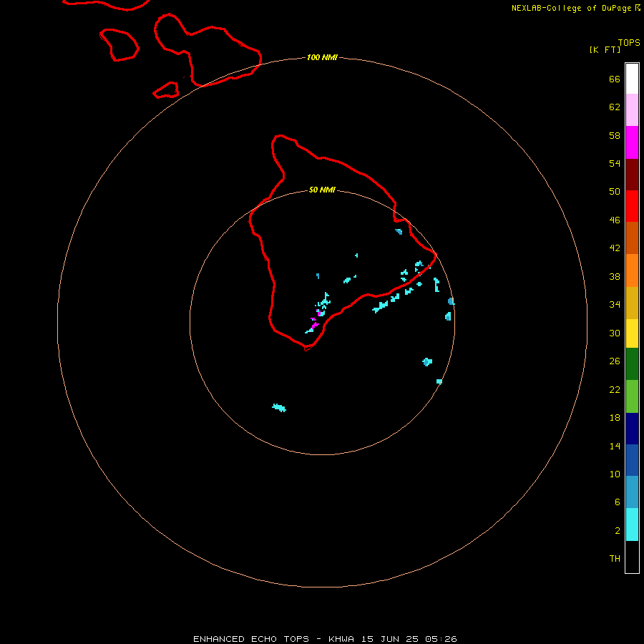Click the legend value 2
The width and height of the screenshot is (644, 644).
point(617,531)
